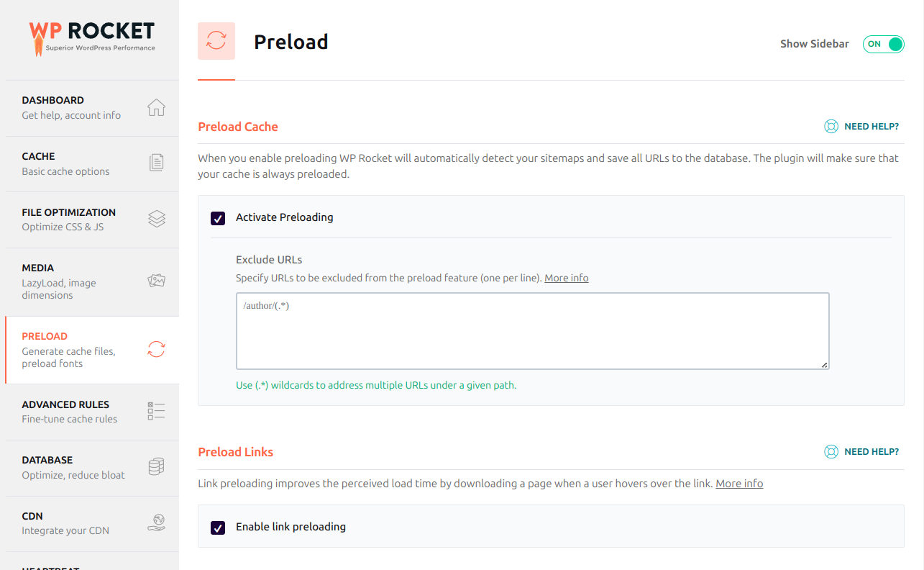The width and height of the screenshot is (924, 570).
Task: Click Need Help beside Preload Cache
Action: 861,127
